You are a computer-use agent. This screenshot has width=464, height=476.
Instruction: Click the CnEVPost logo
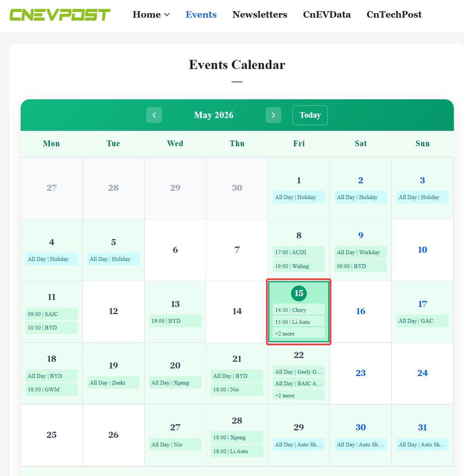(60, 15)
